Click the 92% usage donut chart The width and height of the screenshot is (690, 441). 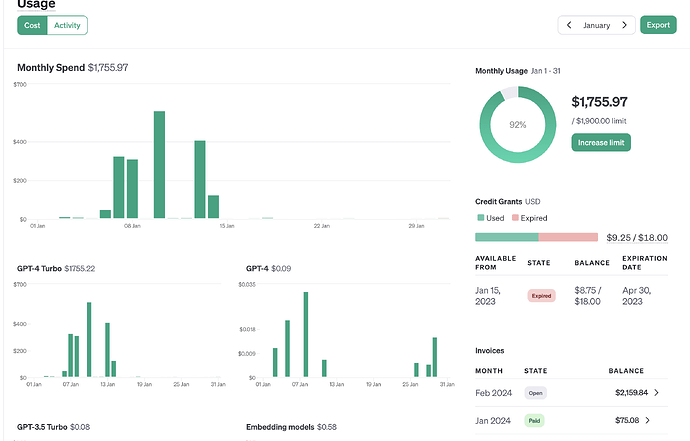pos(518,125)
